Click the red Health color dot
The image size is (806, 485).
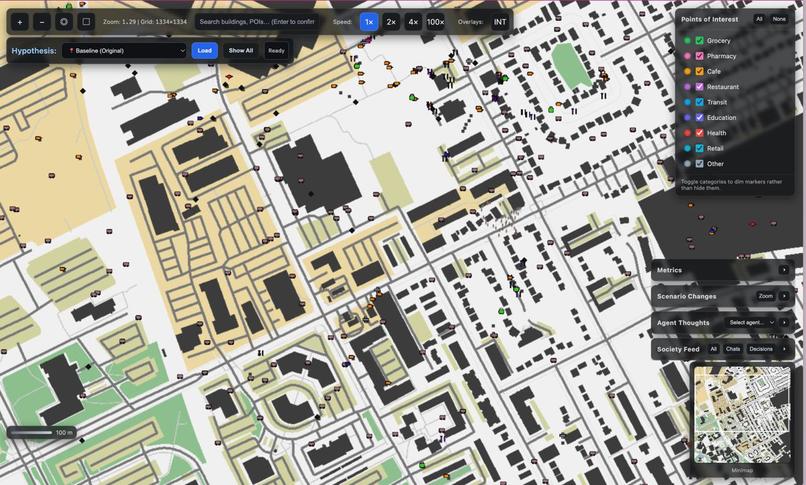(687, 133)
